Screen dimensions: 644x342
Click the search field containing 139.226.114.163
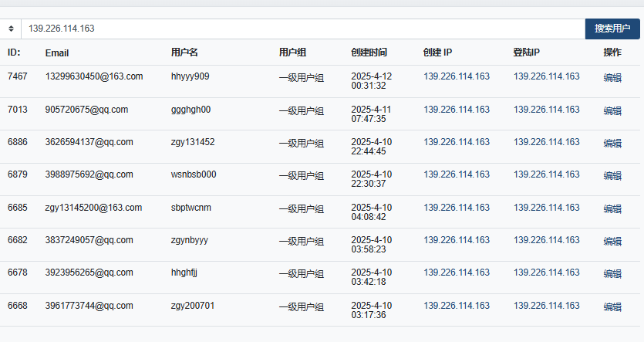[x=303, y=29]
